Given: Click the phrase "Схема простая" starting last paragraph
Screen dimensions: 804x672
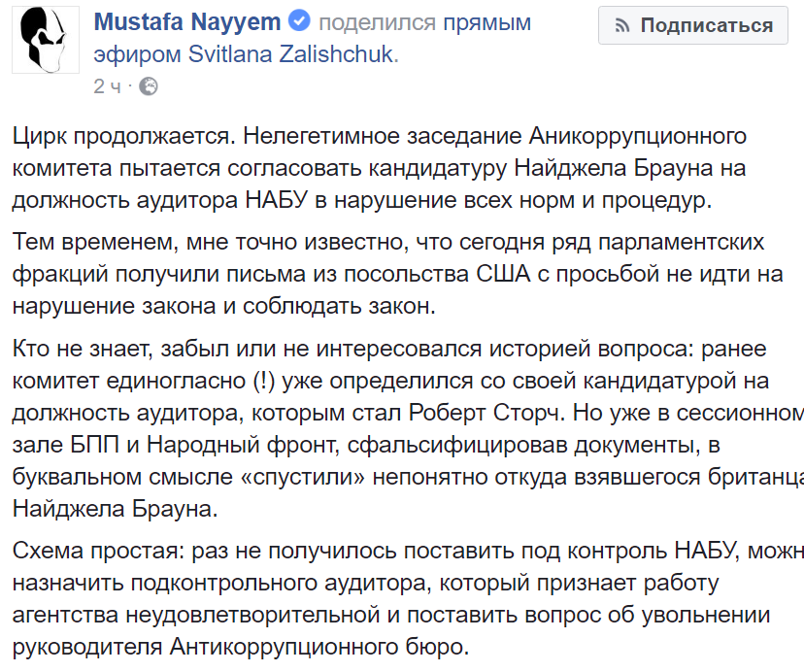Looking at the screenshot, I should tap(97, 551).
